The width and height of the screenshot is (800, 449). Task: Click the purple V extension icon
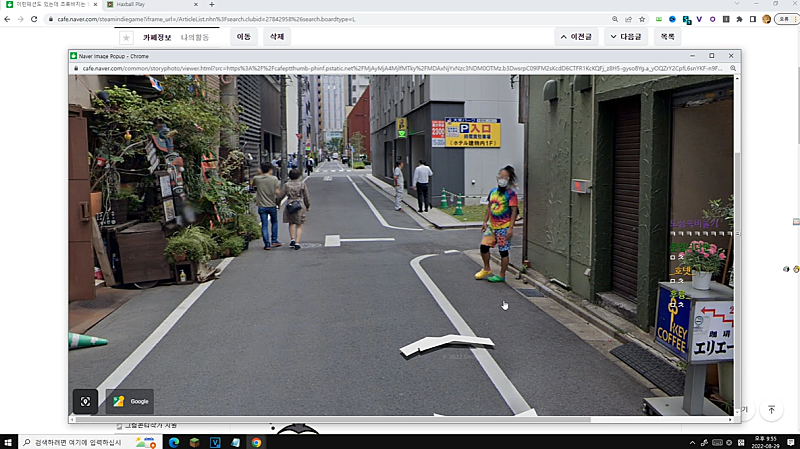(699, 19)
